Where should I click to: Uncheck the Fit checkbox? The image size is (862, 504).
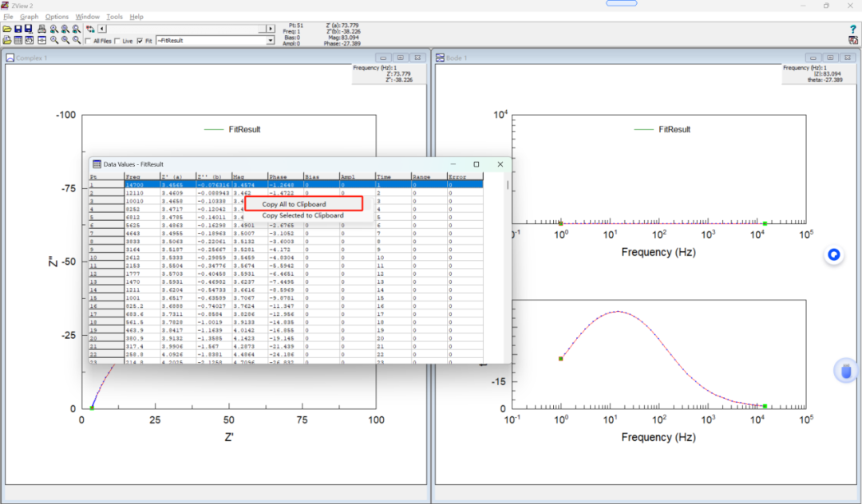point(140,41)
